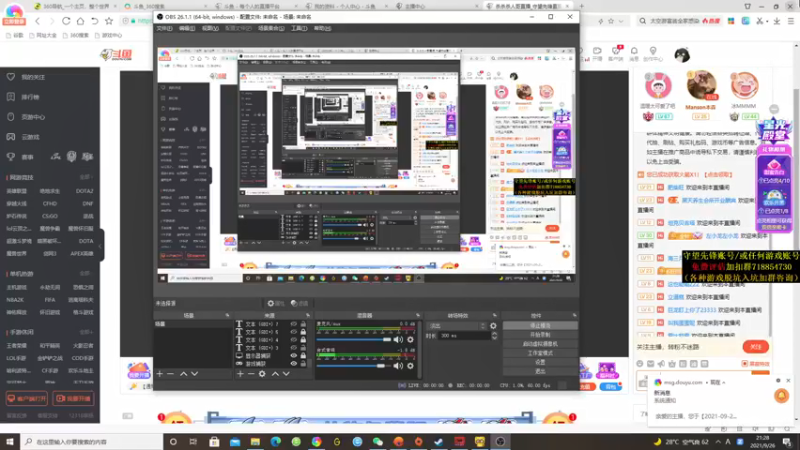This screenshot has width=800, height=450.
Task: Click 停止推流 button in OBS controls
Action: [x=540, y=326]
